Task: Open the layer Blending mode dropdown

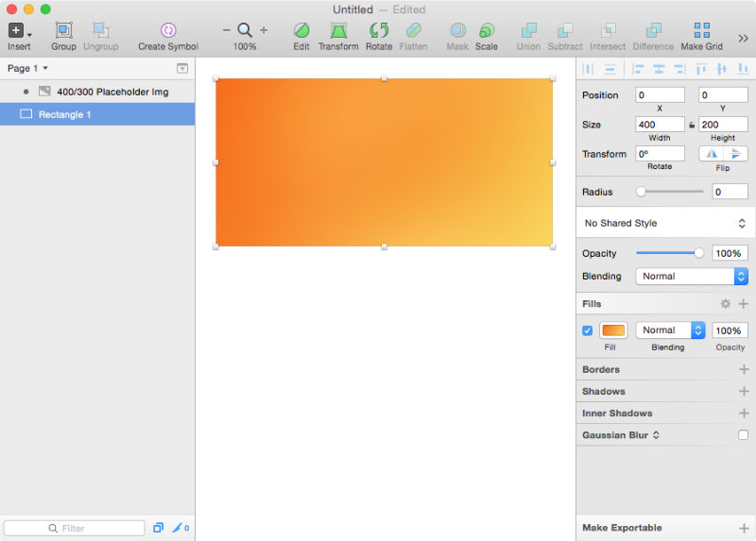Action: [692, 277]
